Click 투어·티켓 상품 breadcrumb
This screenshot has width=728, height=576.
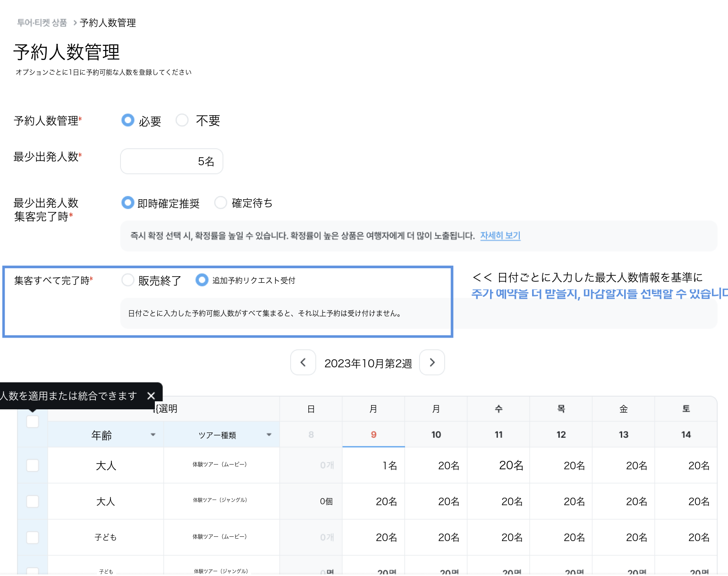pos(42,23)
